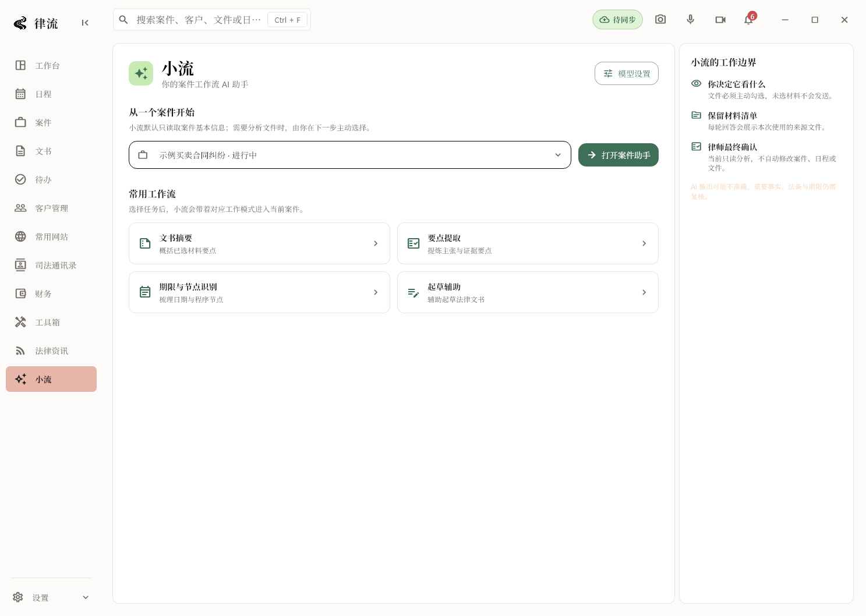The width and height of the screenshot is (866, 616).
Task: Click the 设置 gear icon
Action: (18, 597)
